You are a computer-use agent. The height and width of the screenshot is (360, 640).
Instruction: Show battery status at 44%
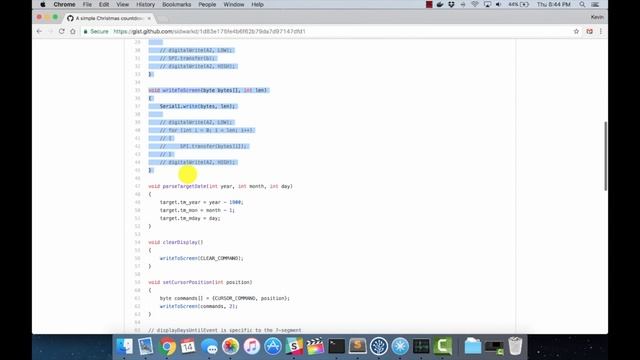click(x=518, y=4)
